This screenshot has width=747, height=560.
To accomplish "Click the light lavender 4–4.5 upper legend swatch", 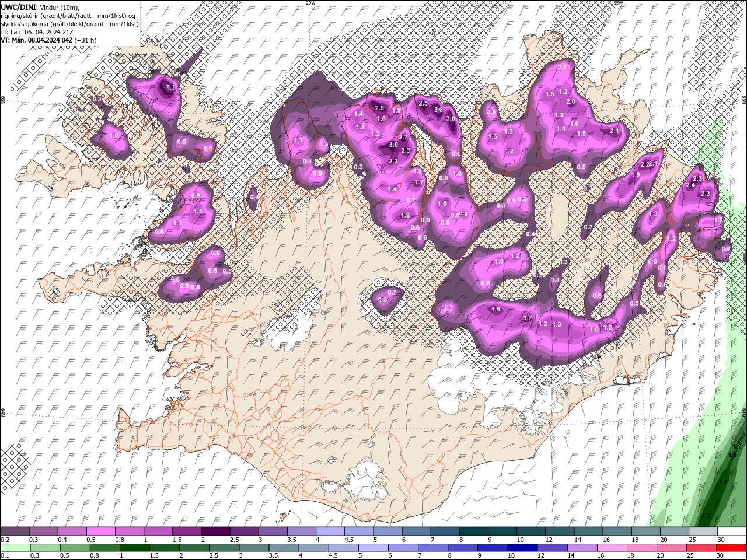I will (x=330, y=531).
